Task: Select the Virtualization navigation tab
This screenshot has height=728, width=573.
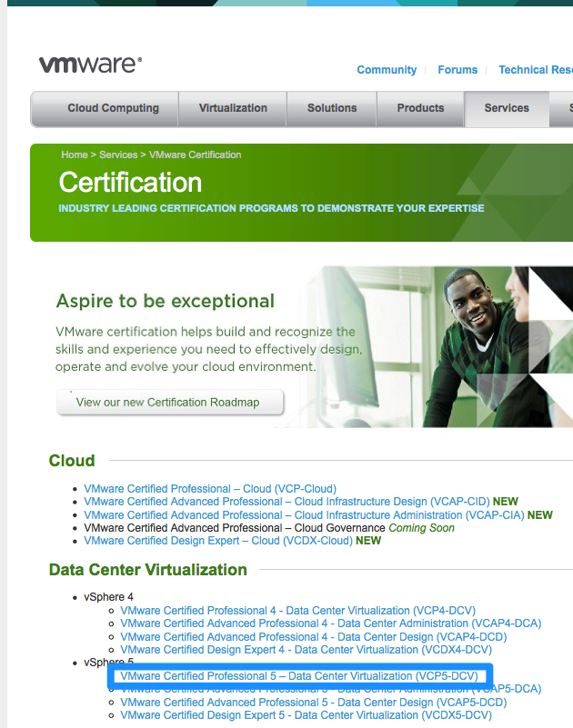Action: coord(233,109)
